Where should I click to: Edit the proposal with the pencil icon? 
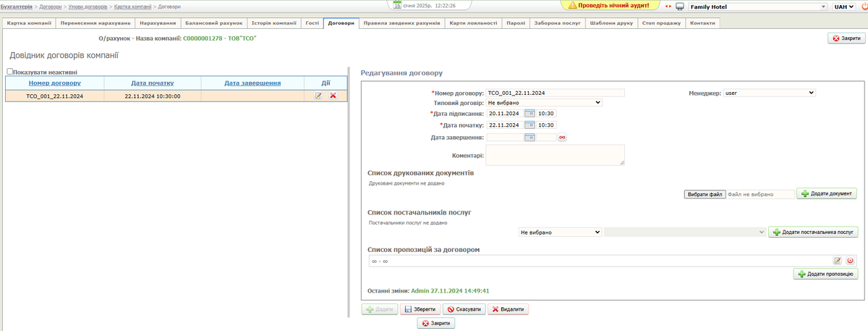tap(838, 261)
